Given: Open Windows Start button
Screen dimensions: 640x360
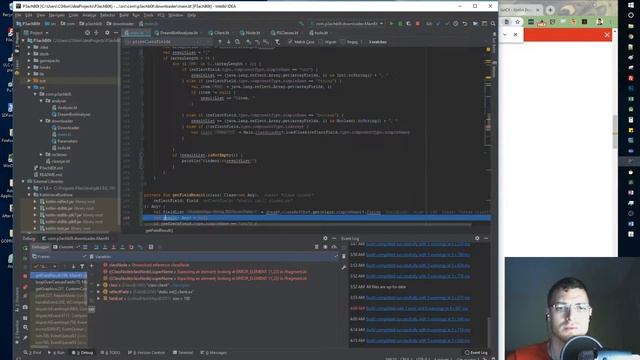Looking at the screenshot, I should (631, 4).
